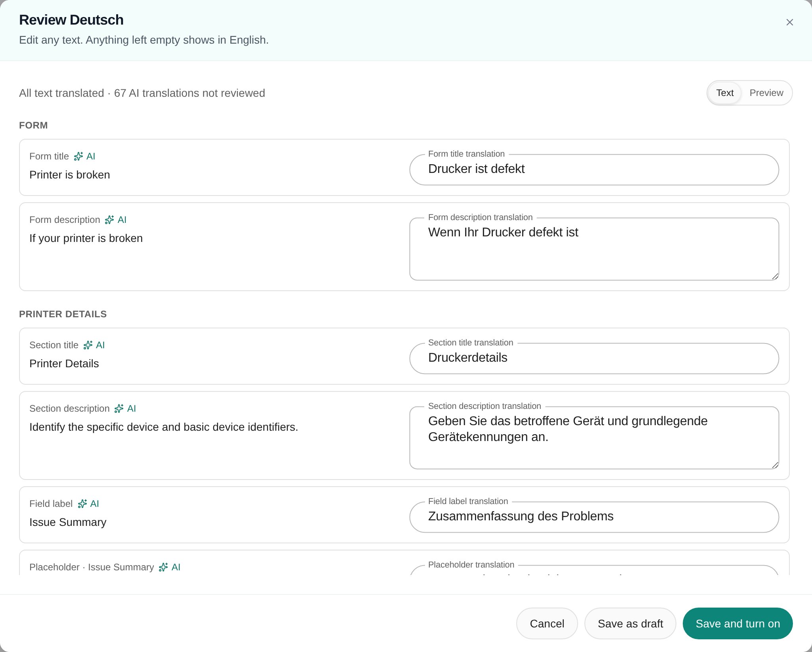Click the 'Review Deutsch' dialog title

(x=71, y=20)
